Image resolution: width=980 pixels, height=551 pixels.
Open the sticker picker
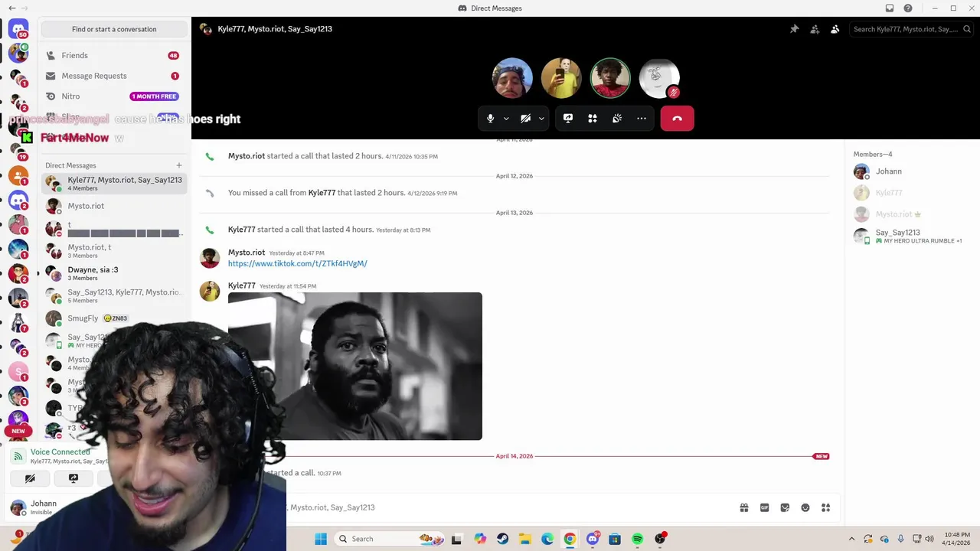(x=785, y=507)
